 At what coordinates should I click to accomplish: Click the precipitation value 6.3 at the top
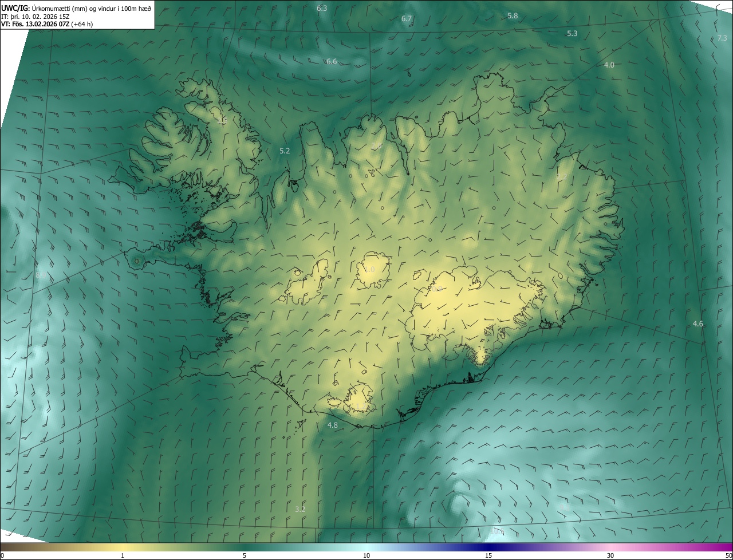tap(322, 8)
